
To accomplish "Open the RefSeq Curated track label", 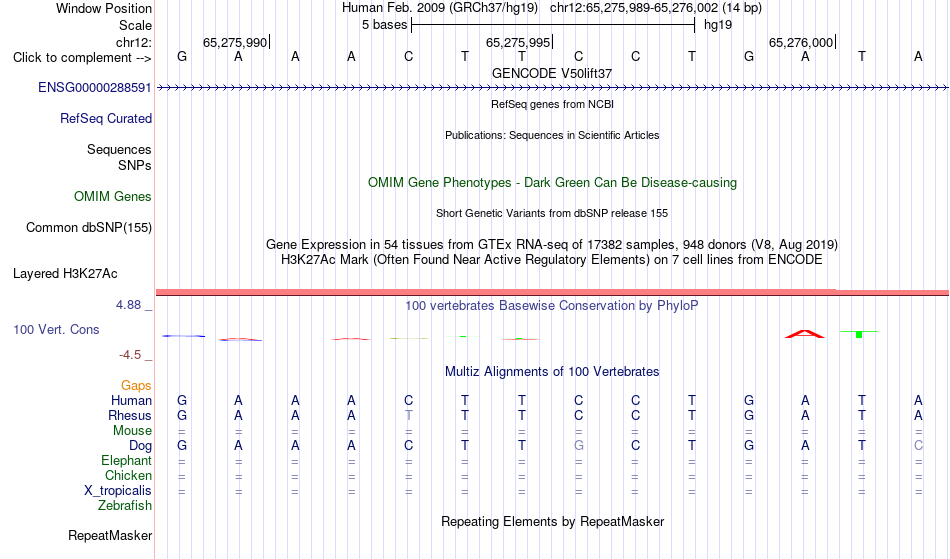I will coord(106,119).
